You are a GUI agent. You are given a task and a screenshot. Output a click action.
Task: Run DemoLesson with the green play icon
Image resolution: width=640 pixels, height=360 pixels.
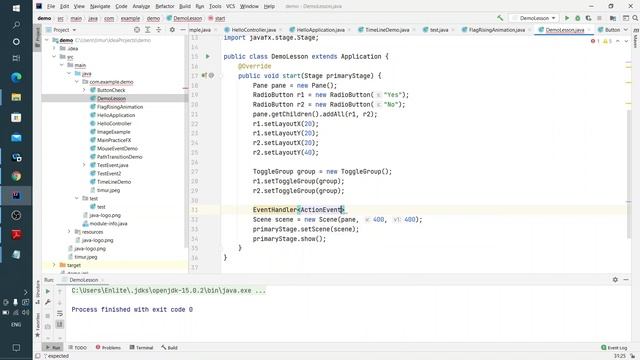(x=567, y=18)
